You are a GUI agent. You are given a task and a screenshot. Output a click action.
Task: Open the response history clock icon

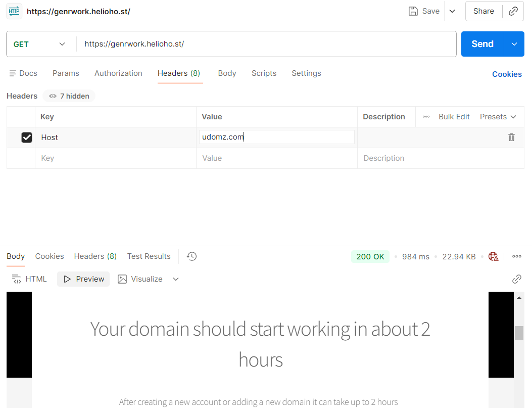(191, 256)
